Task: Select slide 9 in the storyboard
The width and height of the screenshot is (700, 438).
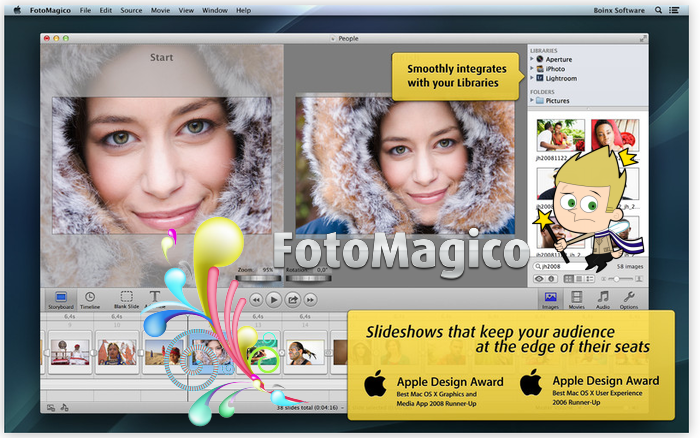Action: point(70,352)
